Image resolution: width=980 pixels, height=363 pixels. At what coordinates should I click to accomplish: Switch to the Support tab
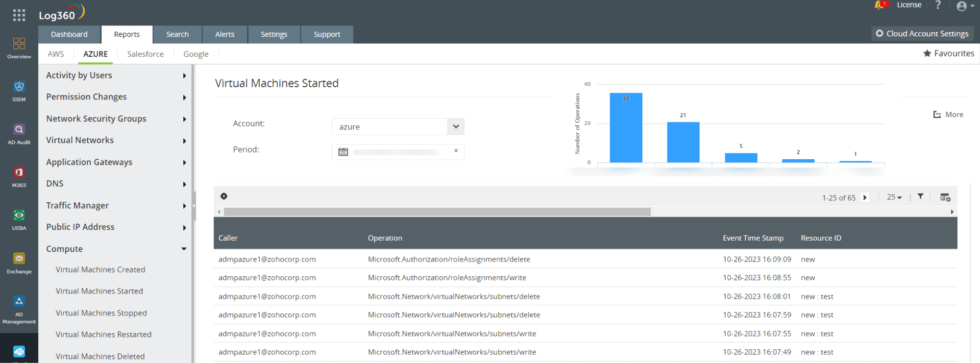click(x=327, y=34)
